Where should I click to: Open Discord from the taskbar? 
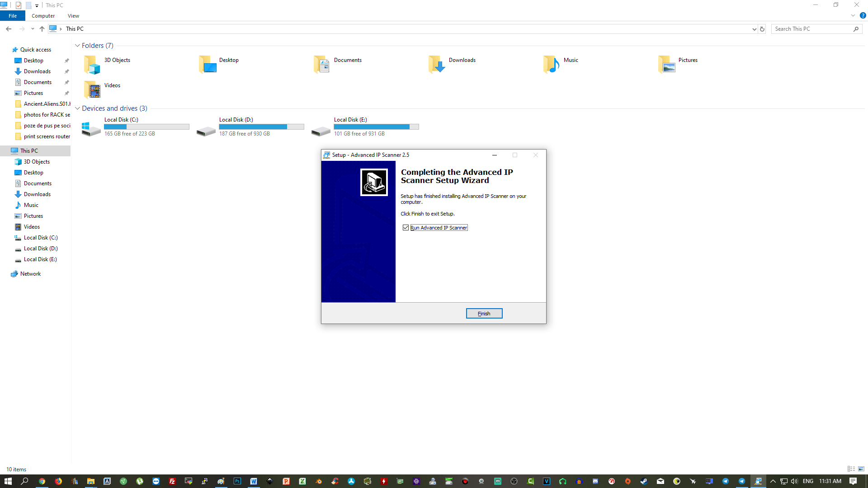coord(595,481)
